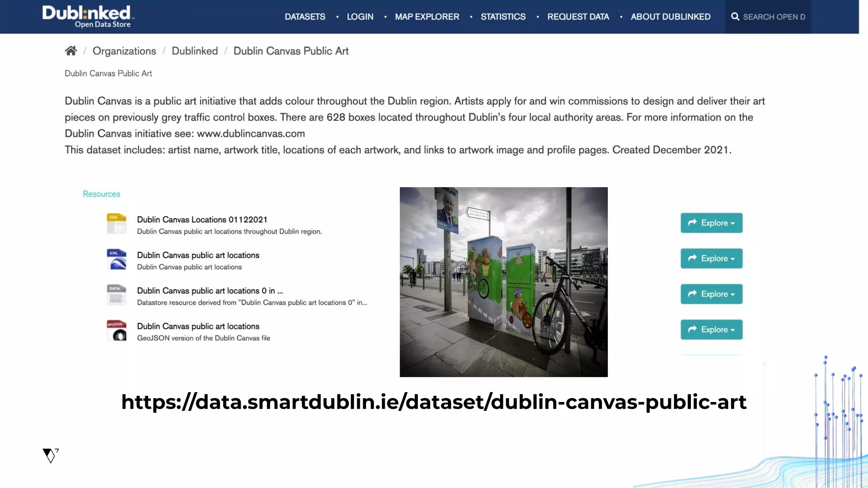Click the home icon in breadcrumb
Viewport: 868px width, 488px height.
(71, 51)
